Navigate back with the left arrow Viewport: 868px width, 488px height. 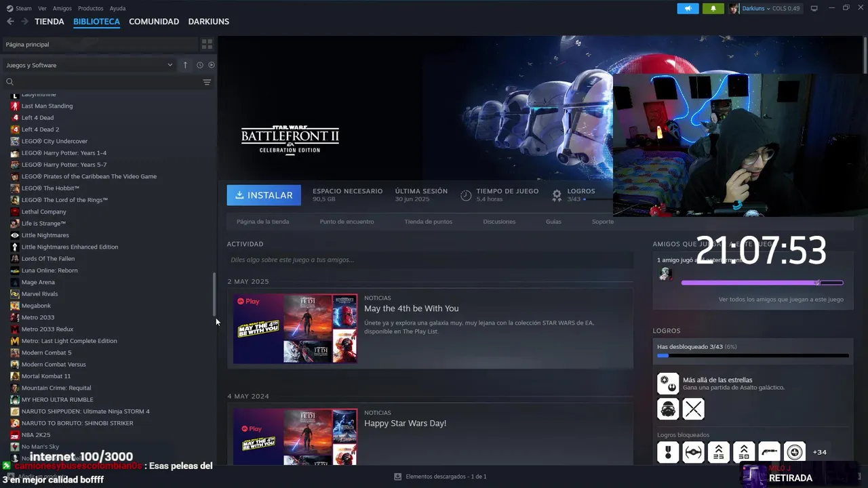coord(10,22)
